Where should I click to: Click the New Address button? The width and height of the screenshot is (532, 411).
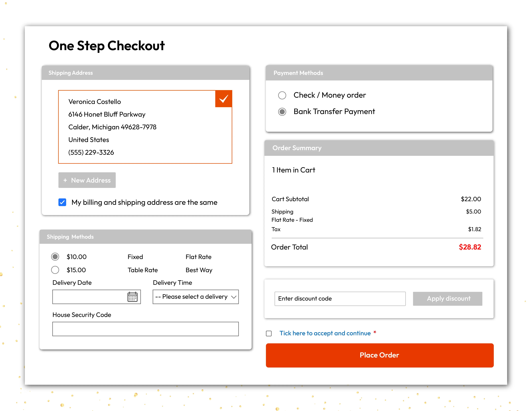coord(87,180)
